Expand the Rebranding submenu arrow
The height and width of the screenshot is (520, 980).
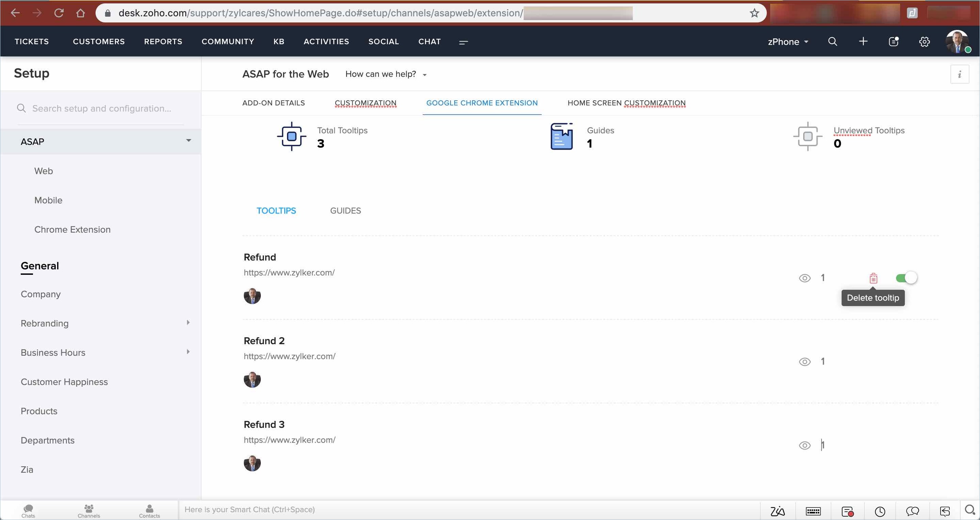pyautogui.click(x=188, y=322)
